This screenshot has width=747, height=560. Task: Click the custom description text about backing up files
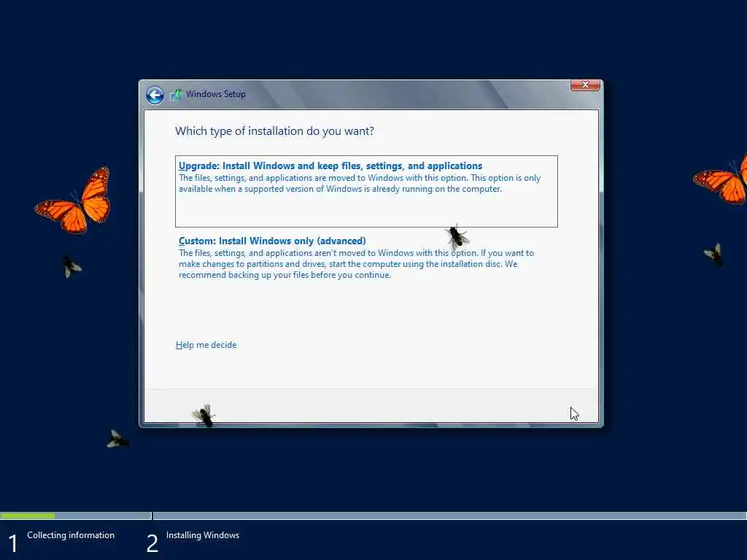pos(356,264)
